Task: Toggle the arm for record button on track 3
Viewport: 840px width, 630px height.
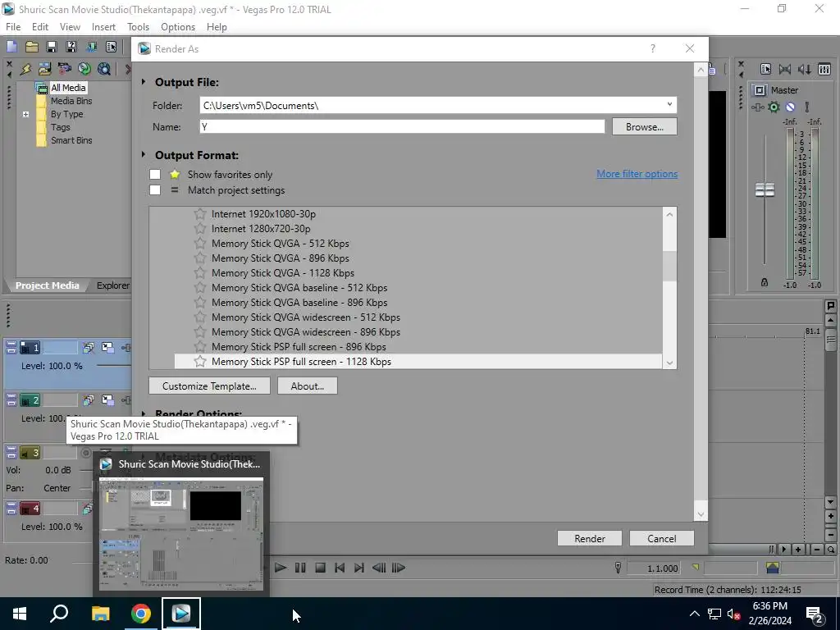Action: 85,453
